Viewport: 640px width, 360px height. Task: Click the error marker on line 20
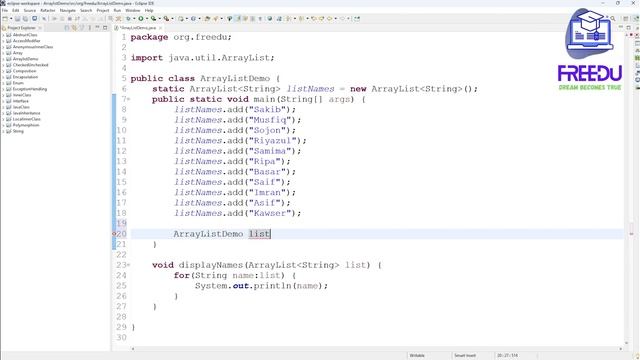pos(115,234)
